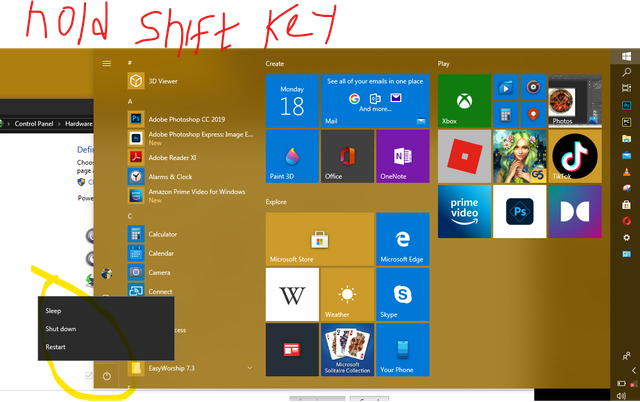Screen dimensions: 640x402
Task: Open the Photos tile
Action: click(575, 101)
